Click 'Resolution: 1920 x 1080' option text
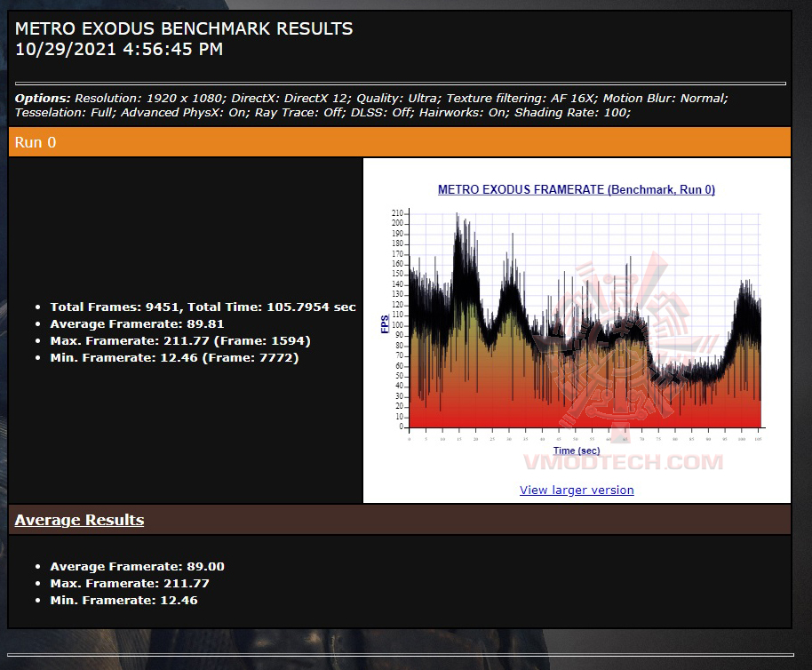This screenshot has height=670, width=812. click(148, 98)
